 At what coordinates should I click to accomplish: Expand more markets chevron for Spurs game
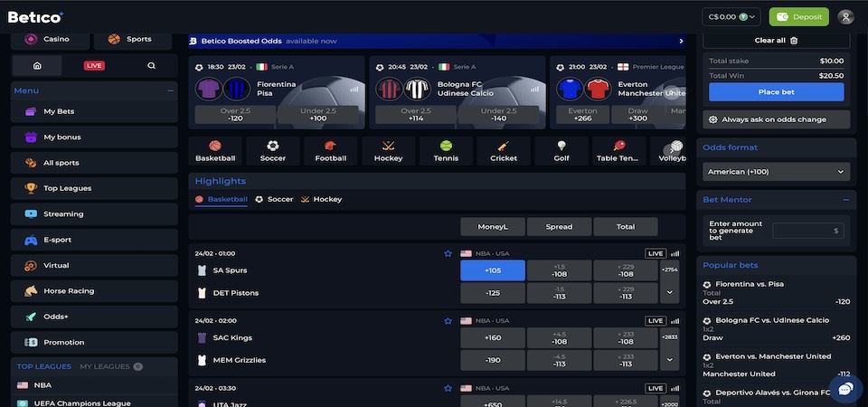click(x=669, y=293)
